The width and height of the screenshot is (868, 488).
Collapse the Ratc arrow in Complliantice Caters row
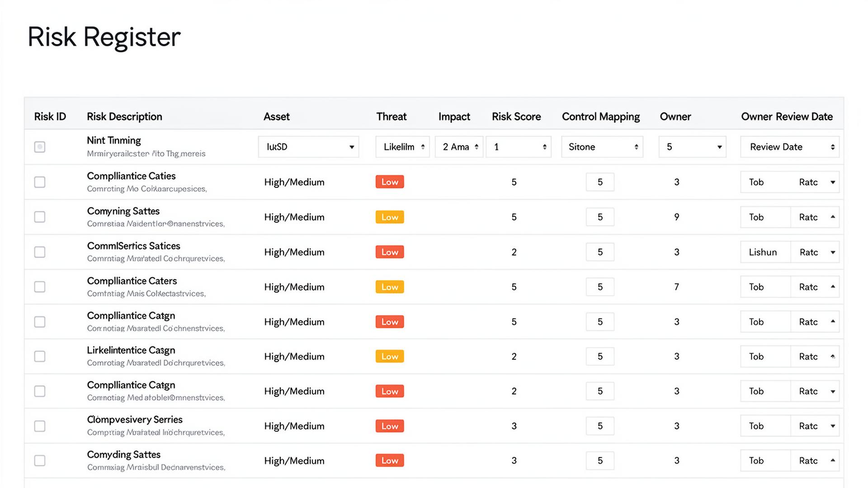[833, 286]
